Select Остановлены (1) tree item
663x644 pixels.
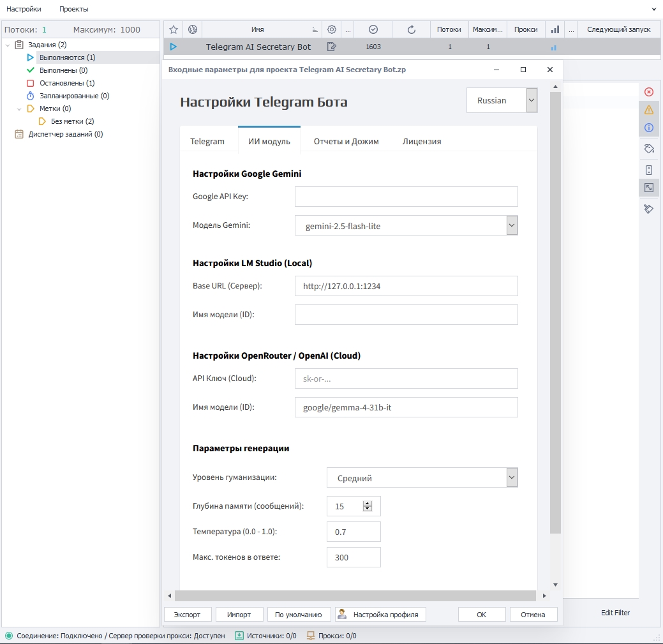(67, 83)
